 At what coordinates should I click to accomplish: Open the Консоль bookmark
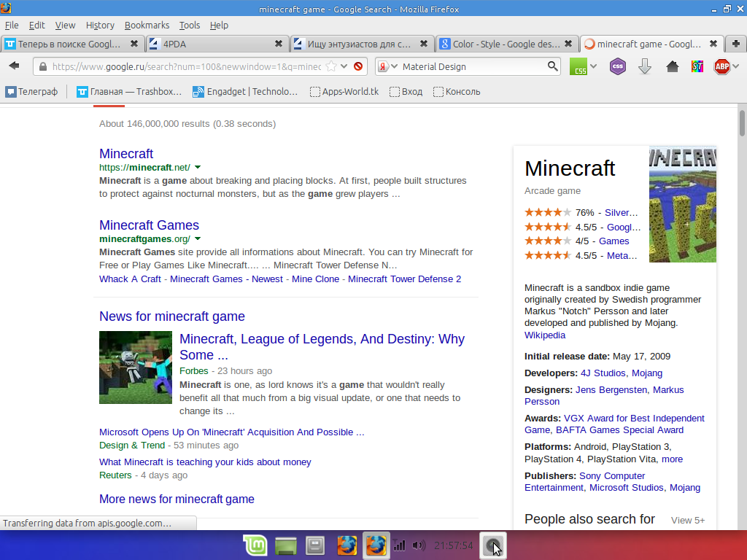point(457,91)
